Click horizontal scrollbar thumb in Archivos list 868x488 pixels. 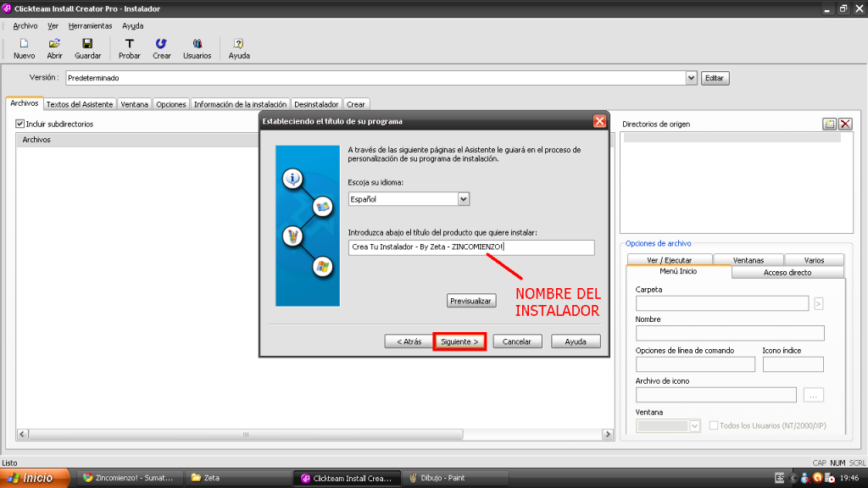[246, 435]
